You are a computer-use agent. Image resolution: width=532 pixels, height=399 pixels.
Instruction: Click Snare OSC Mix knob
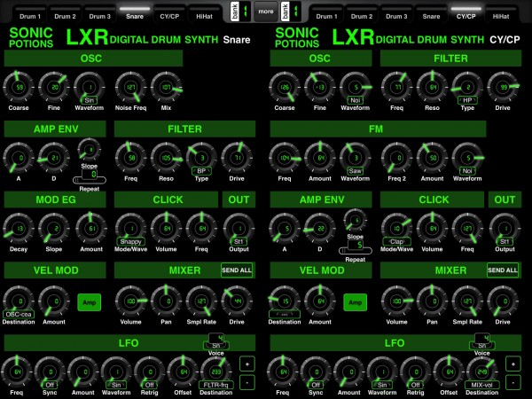(x=167, y=87)
